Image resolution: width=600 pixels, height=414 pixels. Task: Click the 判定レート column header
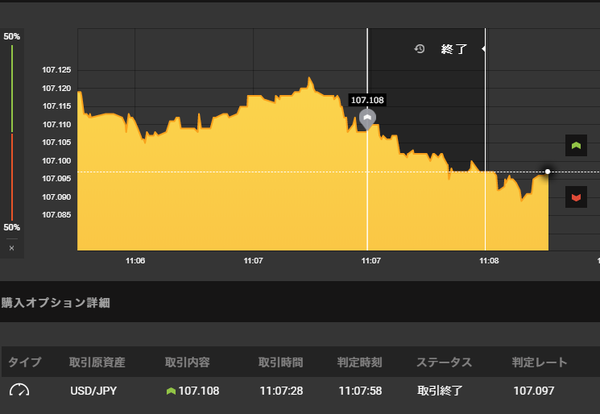coord(540,362)
